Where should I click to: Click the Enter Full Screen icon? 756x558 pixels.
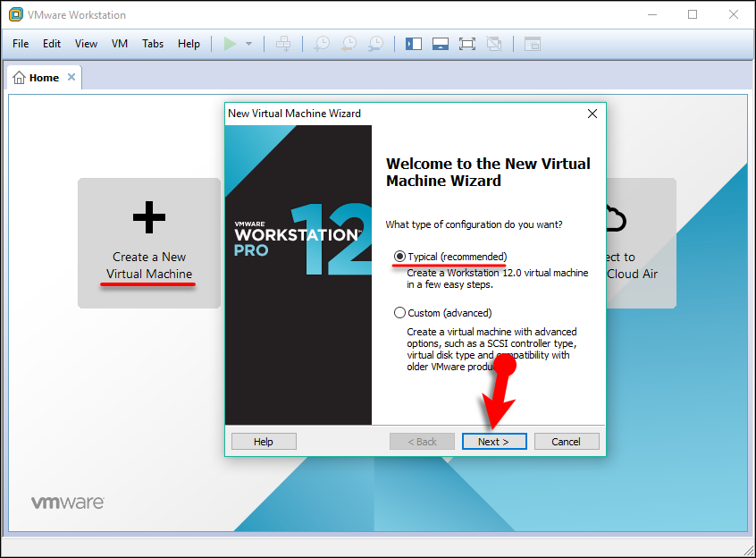(x=467, y=44)
